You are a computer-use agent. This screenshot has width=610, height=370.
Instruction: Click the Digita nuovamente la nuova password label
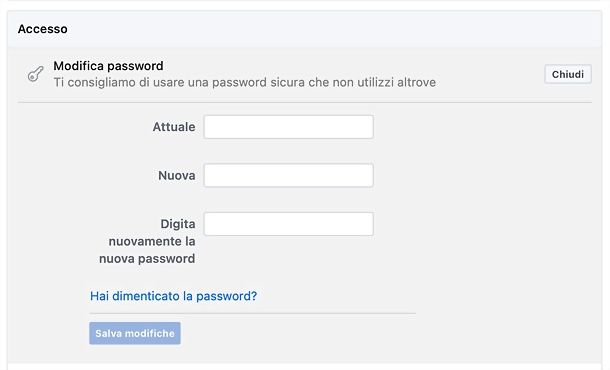[x=147, y=241]
